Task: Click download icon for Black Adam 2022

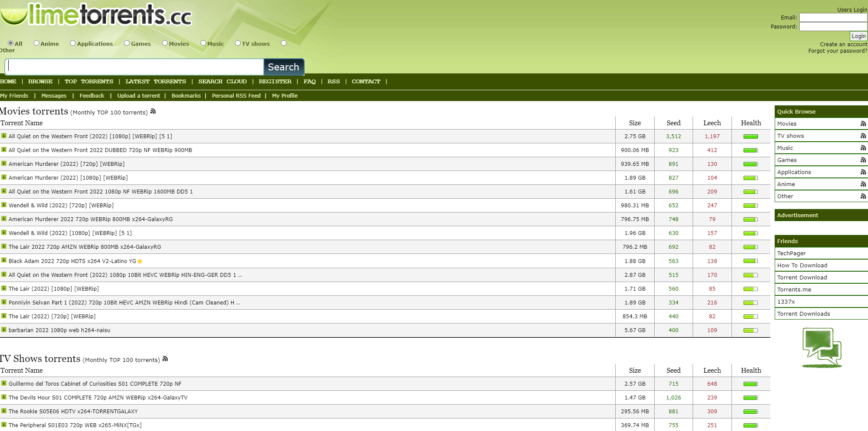Action: pos(4,260)
